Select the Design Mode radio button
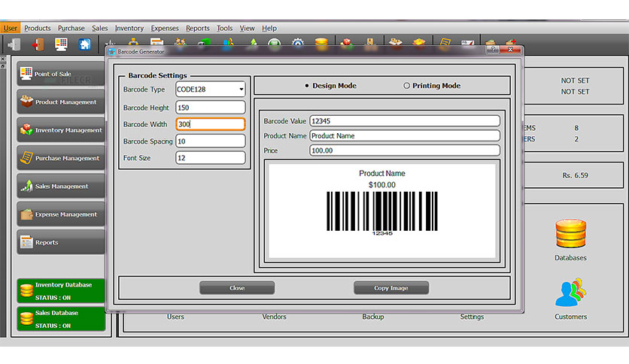This screenshot has width=629, height=364. (x=307, y=86)
